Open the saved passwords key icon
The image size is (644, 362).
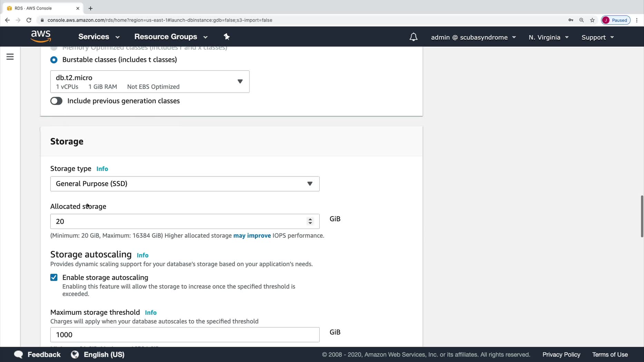click(571, 20)
